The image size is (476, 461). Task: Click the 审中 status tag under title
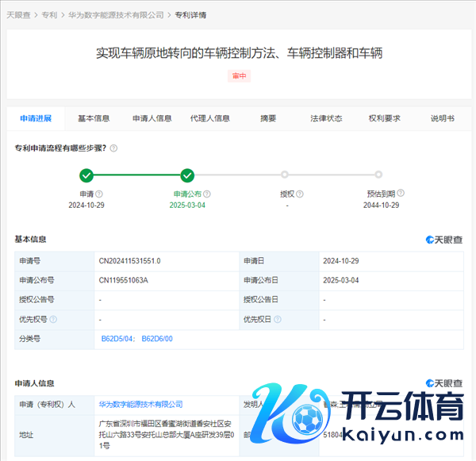239,76
